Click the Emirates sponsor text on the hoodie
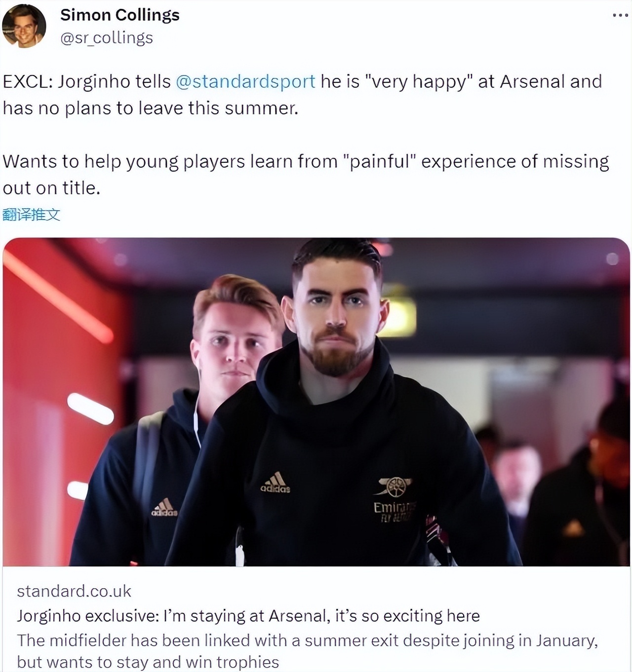This screenshot has height=672, width=632. [394, 508]
